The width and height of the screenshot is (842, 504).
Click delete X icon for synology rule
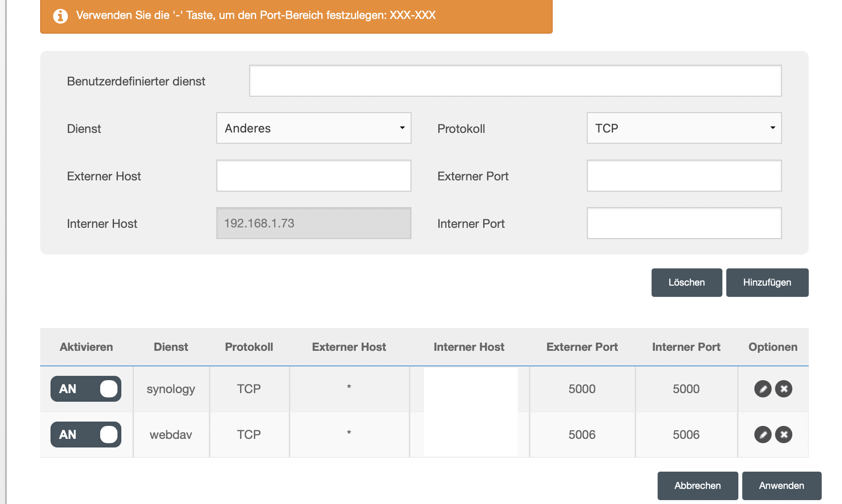coord(783,389)
